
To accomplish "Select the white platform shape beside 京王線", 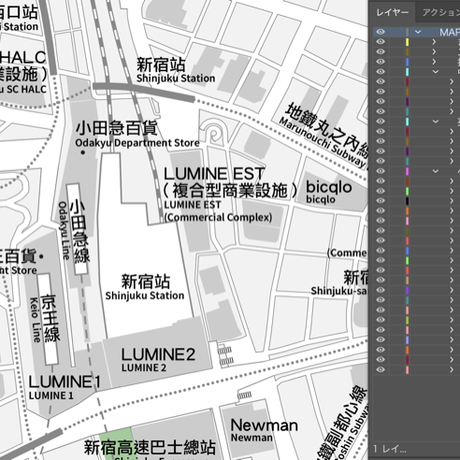I will click(x=48, y=319).
